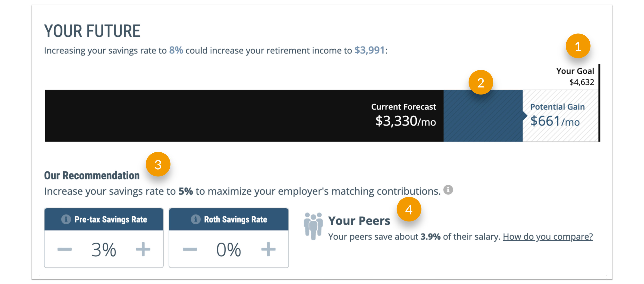Click the Your Peers people icon

click(x=313, y=226)
